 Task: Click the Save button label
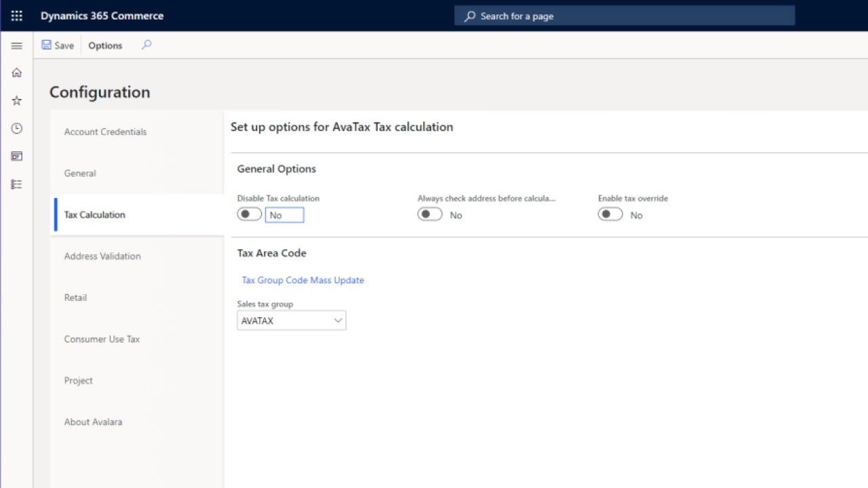click(x=64, y=45)
